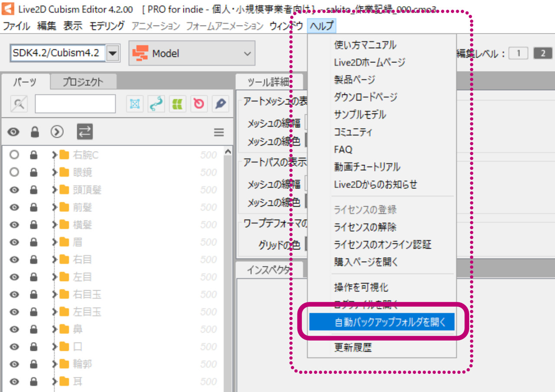Select the インスペクタ tab
Viewport: 555px width, 392px height.
tap(269, 270)
